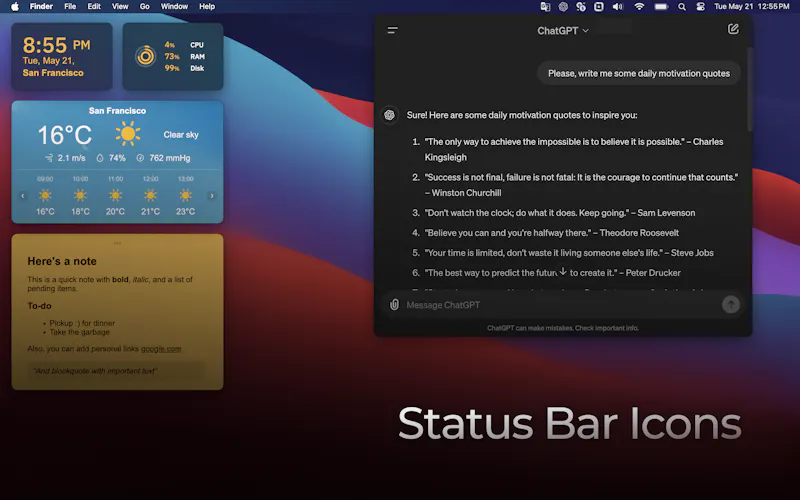This screenshot has height=500, width=800.
Task: Select the 13:00 forecast sun icon
Action: coord(186,195)
